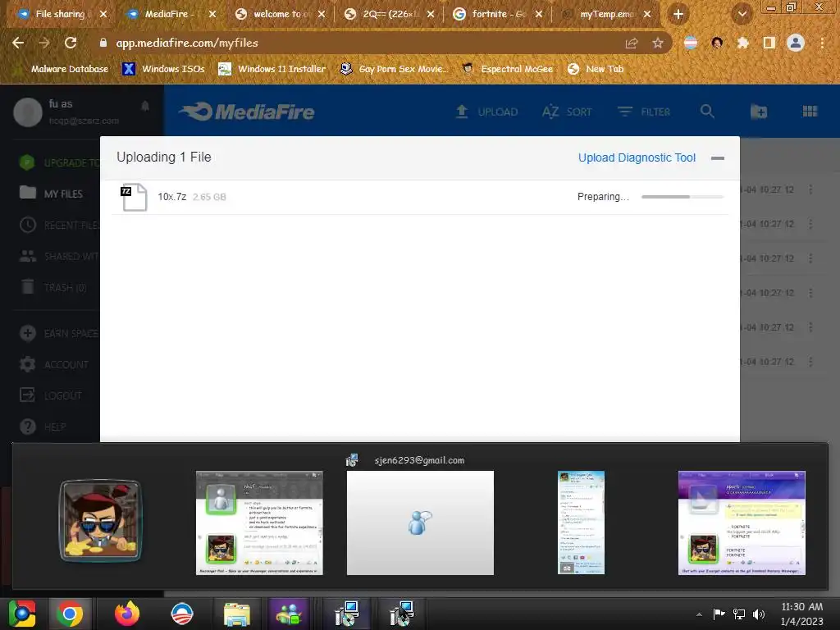Open File Explorer in the taskbar
840x630 pixels.
pyautogui.click(x=236, y=614)
